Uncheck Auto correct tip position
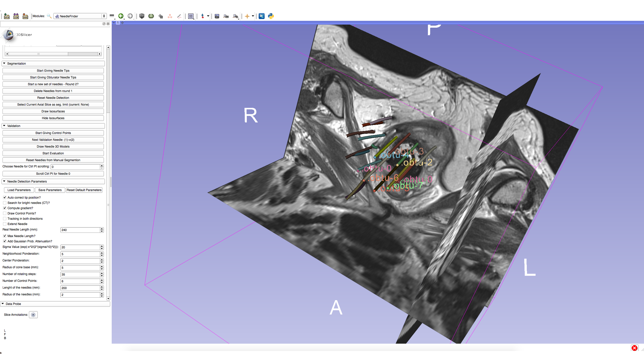The image size is (644, 362). pyautogui.click(x=5, y=198)
